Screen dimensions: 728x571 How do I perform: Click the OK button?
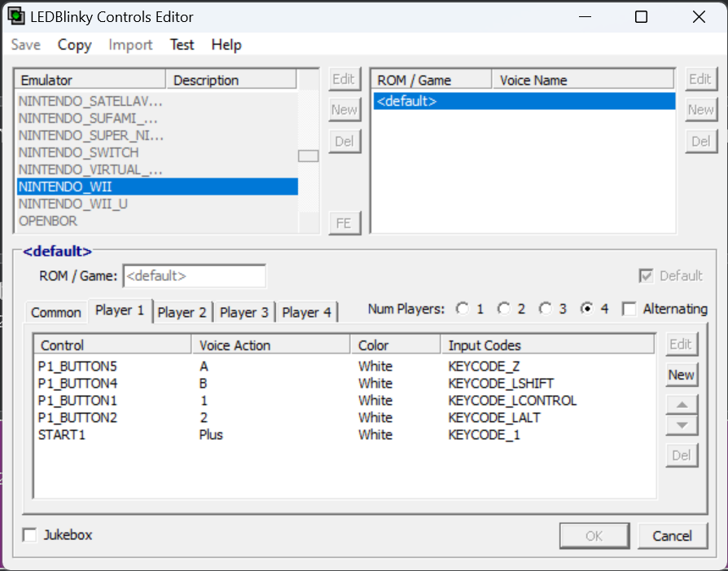coord(594,536)
